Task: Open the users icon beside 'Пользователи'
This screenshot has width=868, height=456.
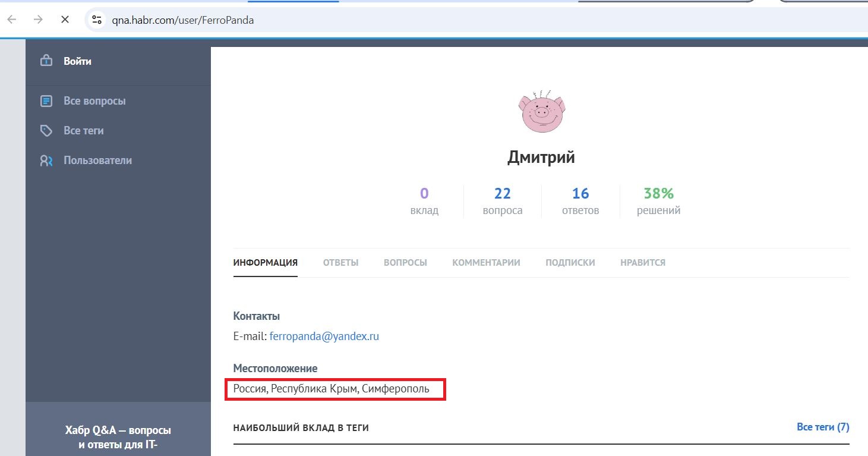Action: coord(46,160)
